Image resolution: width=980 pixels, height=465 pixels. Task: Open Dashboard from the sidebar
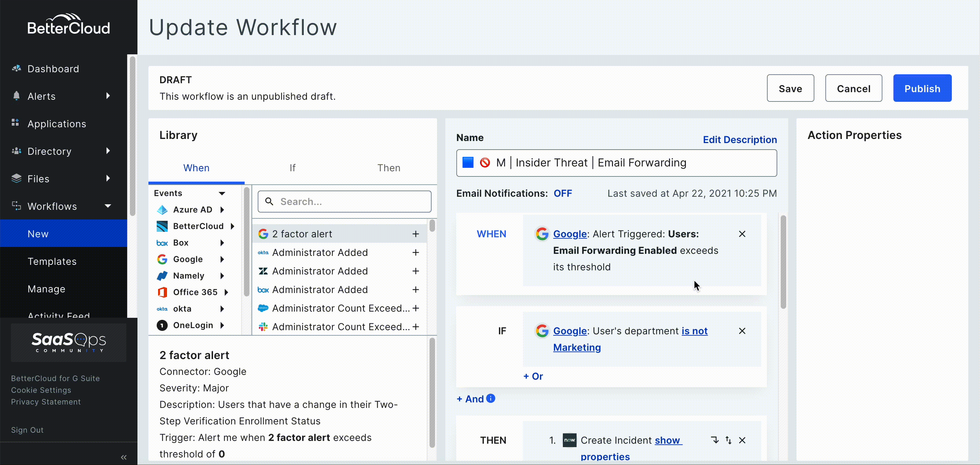[x=53, y=69]
